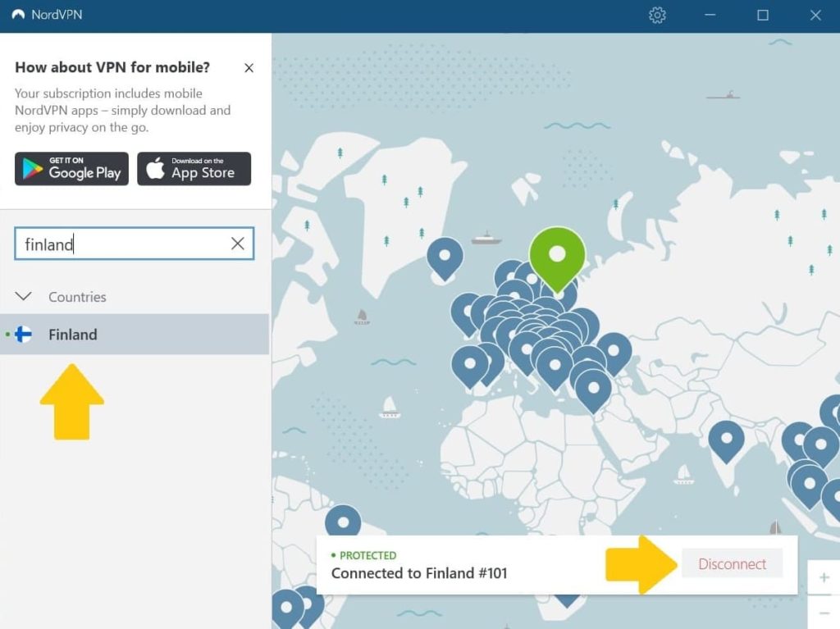This screenshot has width=840, height=629.
Task: Select Finland in the countries list
Action: click(135, 335)
